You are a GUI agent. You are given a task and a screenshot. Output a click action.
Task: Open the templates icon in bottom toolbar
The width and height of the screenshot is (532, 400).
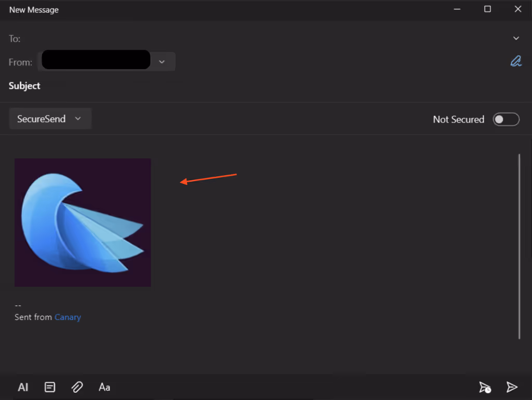point(50,387)
